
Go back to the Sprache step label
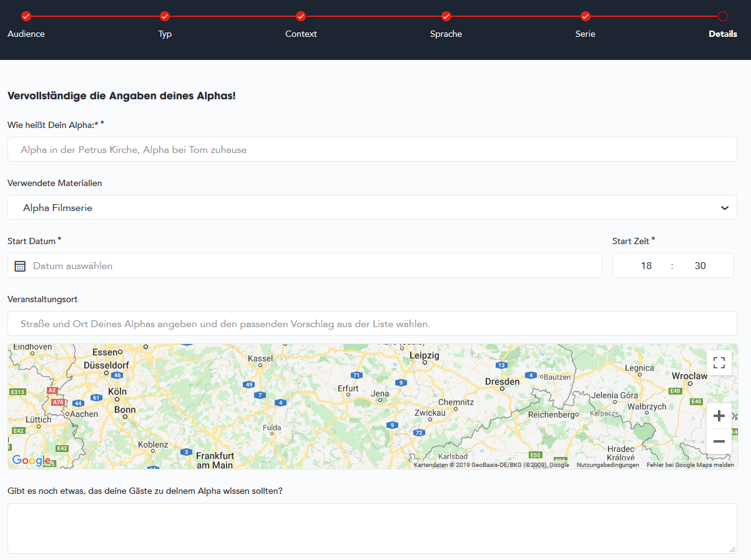pos(446,34)
